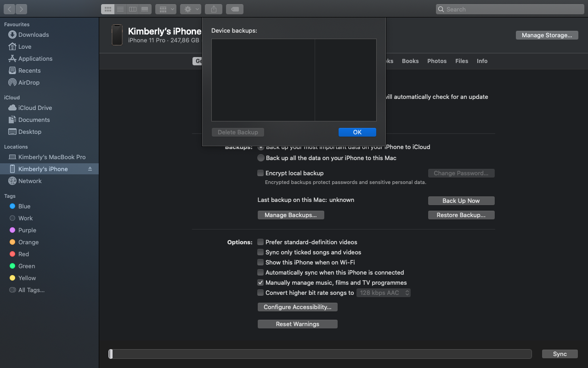Enable Sync only ticked songs and videos
This screenshot has width=588, height=368.
[260, 252]
